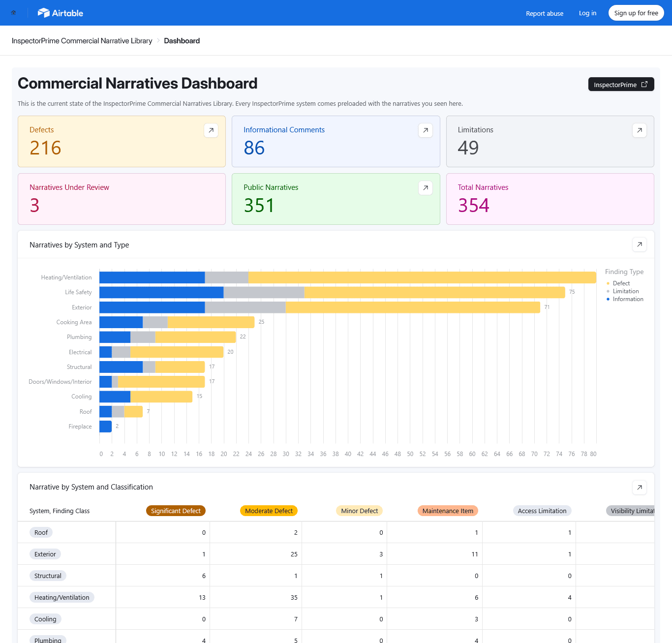The image size is (672, 643).
Task: Toggle Defect series in chart legend
Action: (x=621, y=283)
